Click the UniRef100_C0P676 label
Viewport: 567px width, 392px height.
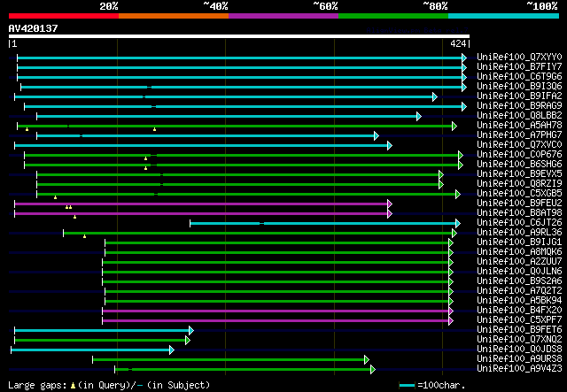point(519,155)
